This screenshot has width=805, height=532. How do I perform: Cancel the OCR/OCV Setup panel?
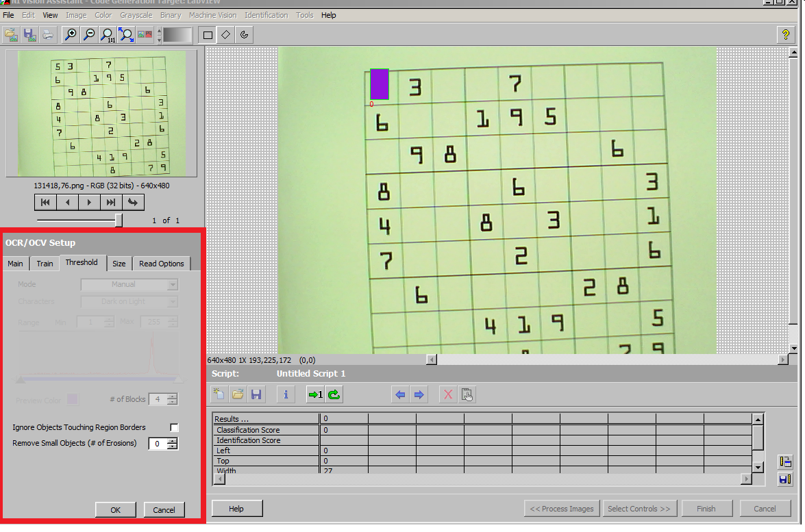[x=164, y=510]
